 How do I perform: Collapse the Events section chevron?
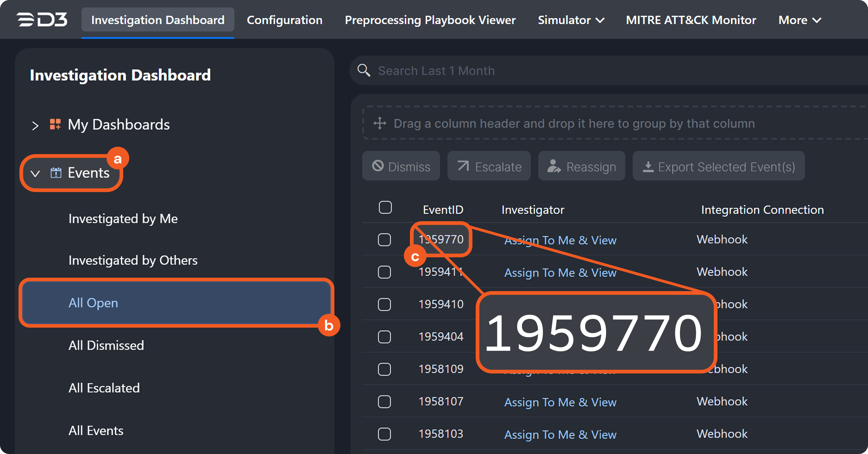(35, 174)
